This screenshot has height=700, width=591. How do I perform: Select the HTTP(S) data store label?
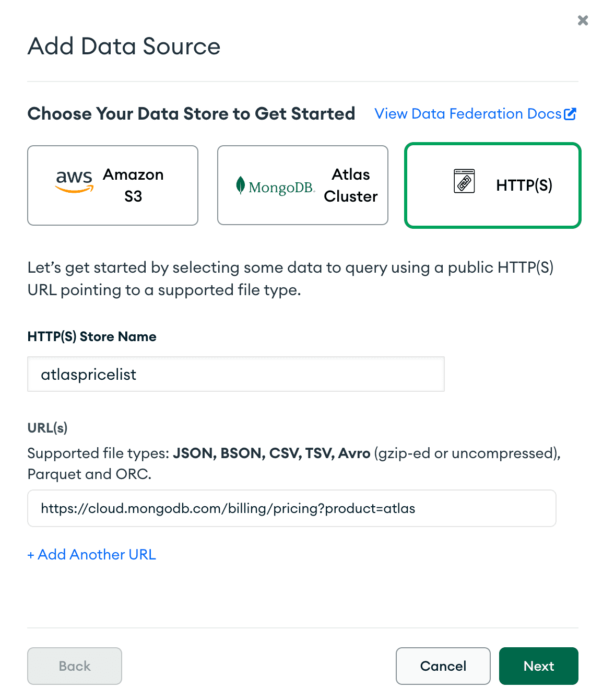coord(524,185)
